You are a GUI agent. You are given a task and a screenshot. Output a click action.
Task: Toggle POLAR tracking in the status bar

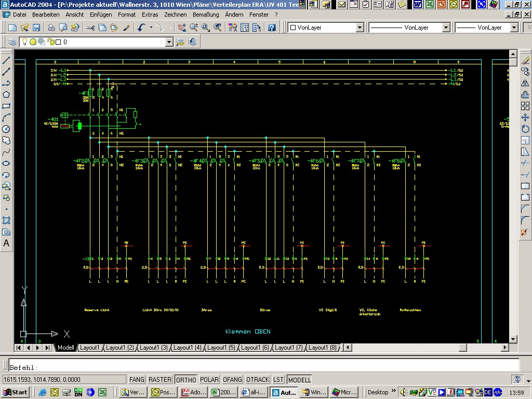(209, 379)
